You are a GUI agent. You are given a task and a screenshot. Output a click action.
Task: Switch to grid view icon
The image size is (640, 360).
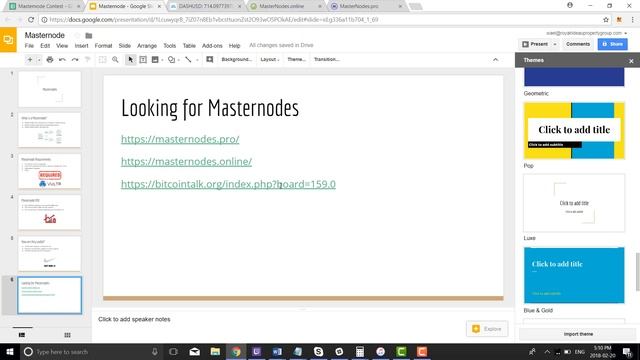[x=67, y=335]
